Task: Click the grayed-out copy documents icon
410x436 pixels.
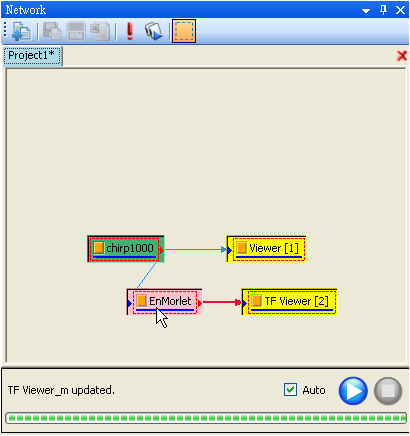Action: 52,32
